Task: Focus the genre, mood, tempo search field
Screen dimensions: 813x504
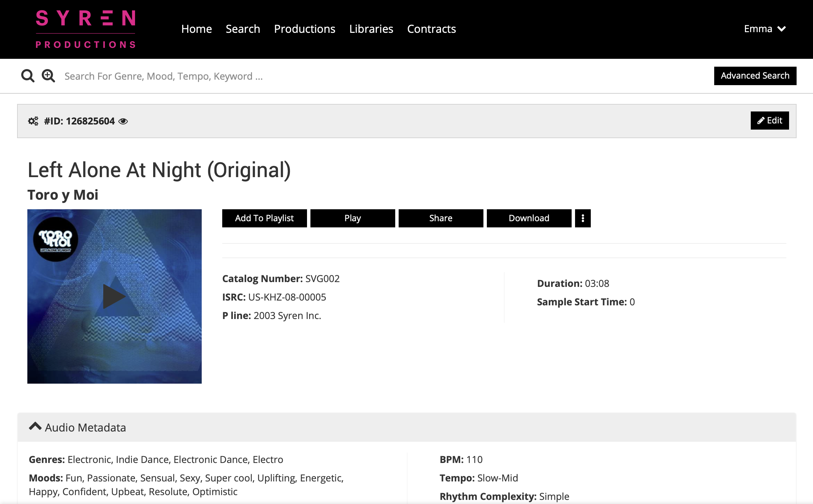Action: (x=308, y=76)
